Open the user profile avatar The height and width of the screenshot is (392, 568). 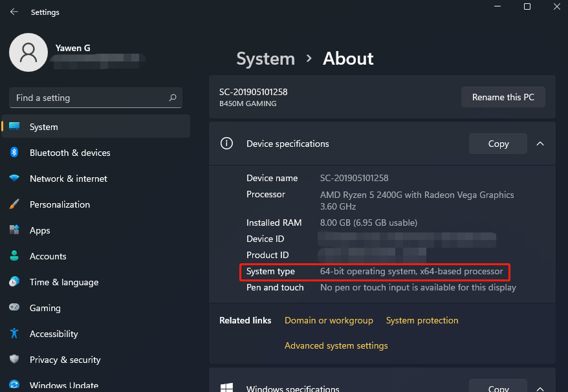(x=28, y=52)
